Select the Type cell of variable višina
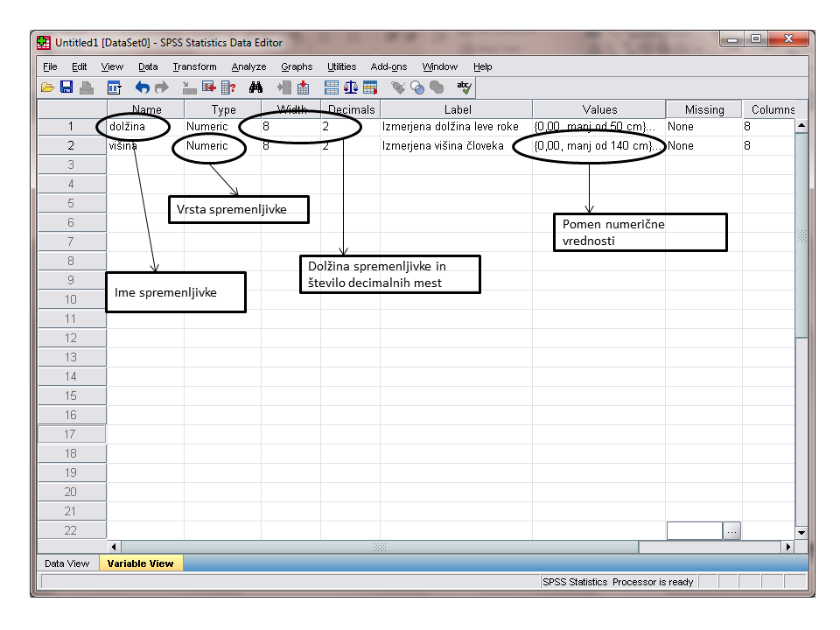Screen dimensions: 840x630 pyautogui.click(x=222, y=146)
